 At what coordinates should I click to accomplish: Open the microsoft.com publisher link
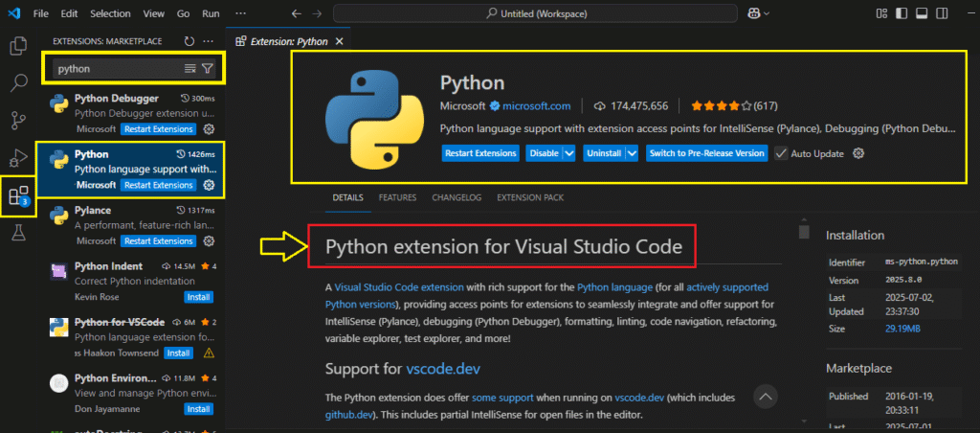tap(536, 106)
